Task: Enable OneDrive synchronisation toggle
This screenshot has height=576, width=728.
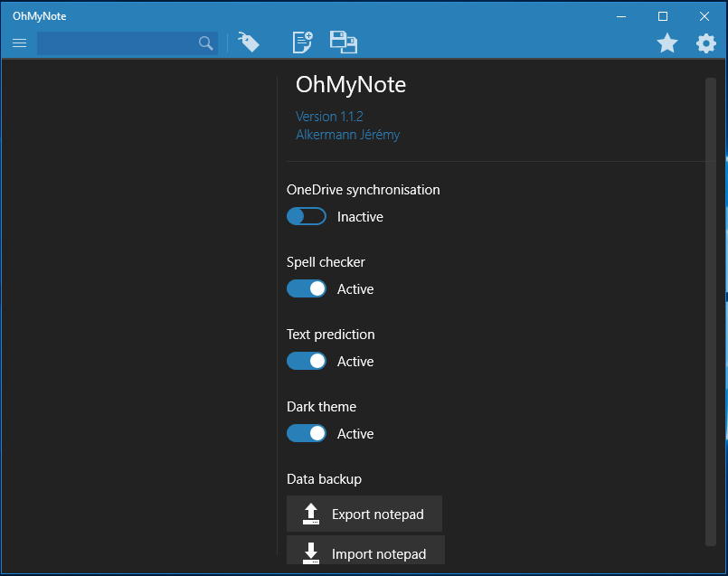Action: (307, 216)
